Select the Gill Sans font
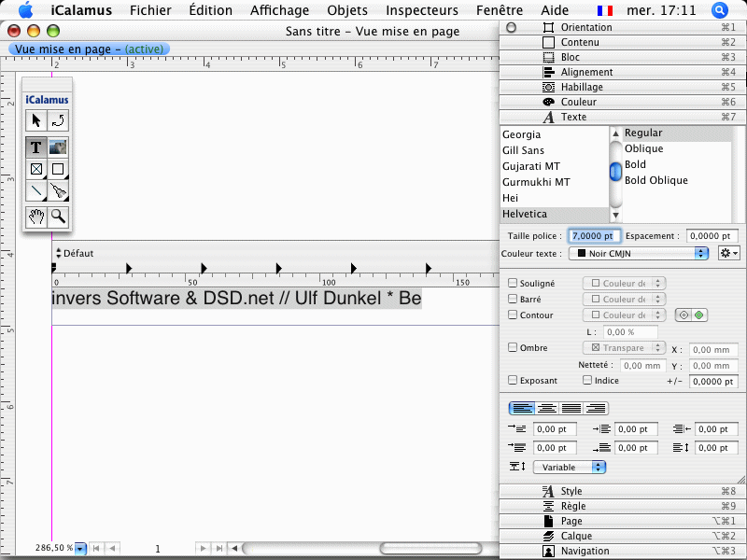Screen dimensions: 747x560 (x=554, y=150)
